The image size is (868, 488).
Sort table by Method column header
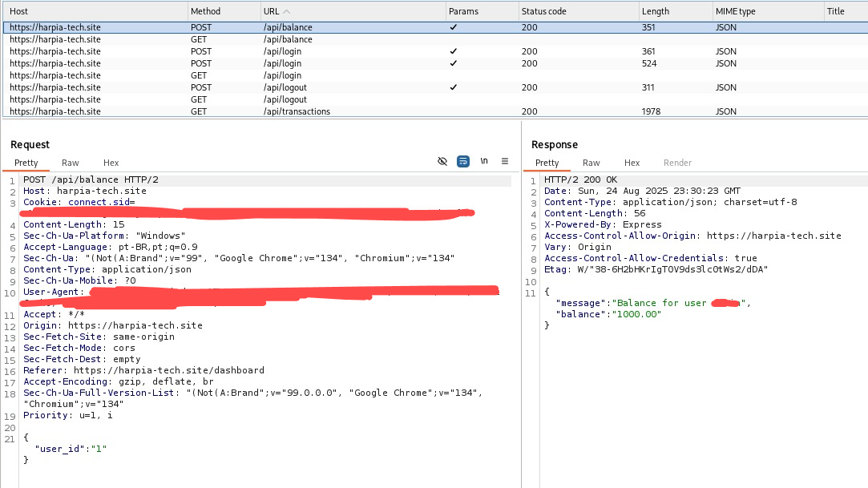pyautogui.click(x=224, y=11)
